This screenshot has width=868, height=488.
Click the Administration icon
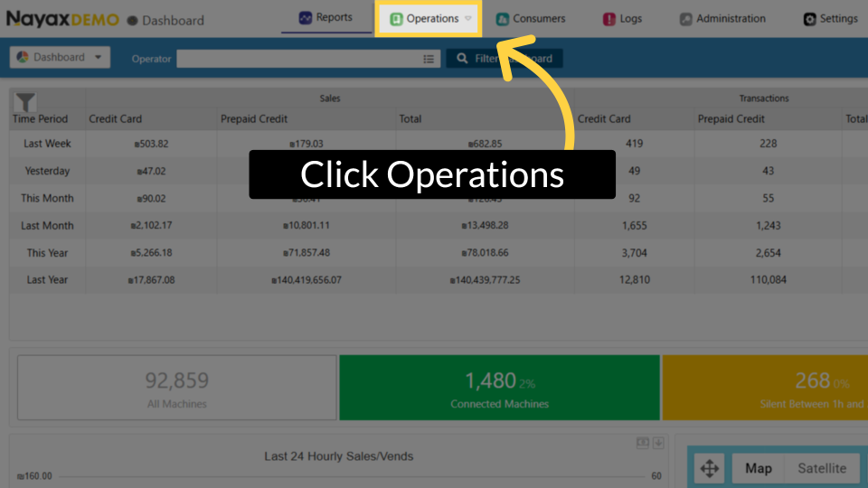(686, 19)
